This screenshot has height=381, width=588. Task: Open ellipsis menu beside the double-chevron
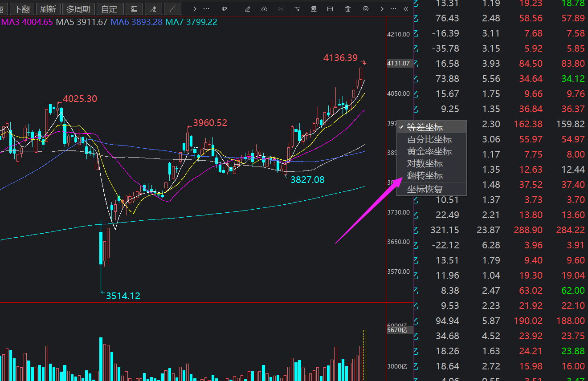[x=393, y=9]
